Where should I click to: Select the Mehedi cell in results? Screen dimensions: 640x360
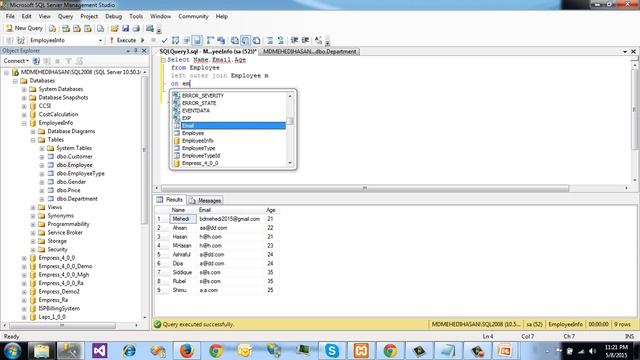(182, 219)
